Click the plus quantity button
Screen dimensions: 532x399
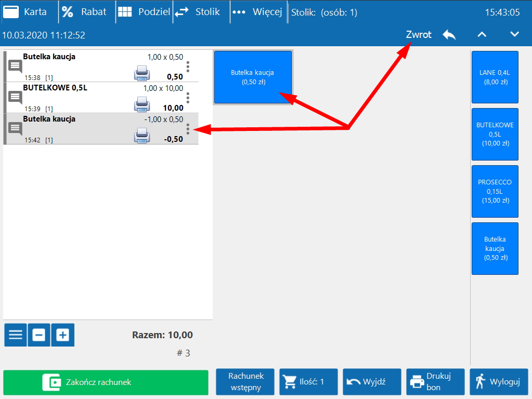pos(62,335)
